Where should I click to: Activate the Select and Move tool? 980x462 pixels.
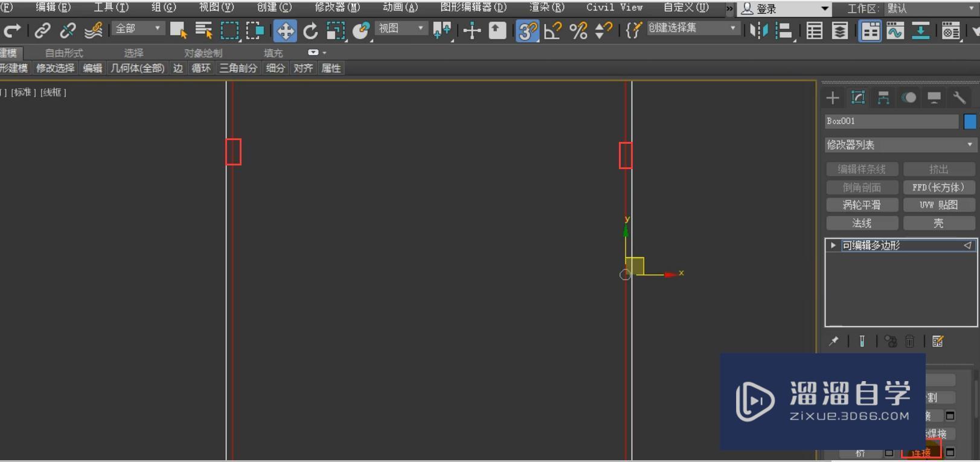285,30
